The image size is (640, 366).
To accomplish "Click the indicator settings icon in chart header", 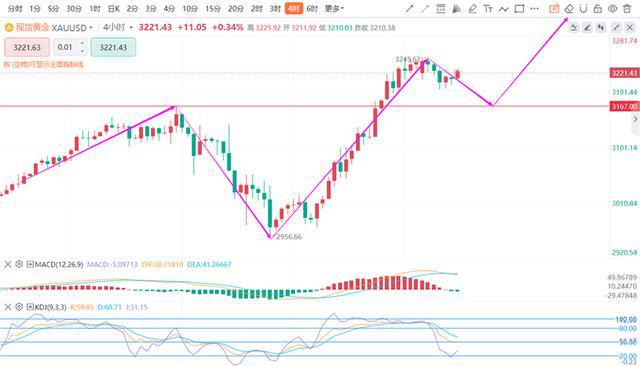I will [574, 27].
